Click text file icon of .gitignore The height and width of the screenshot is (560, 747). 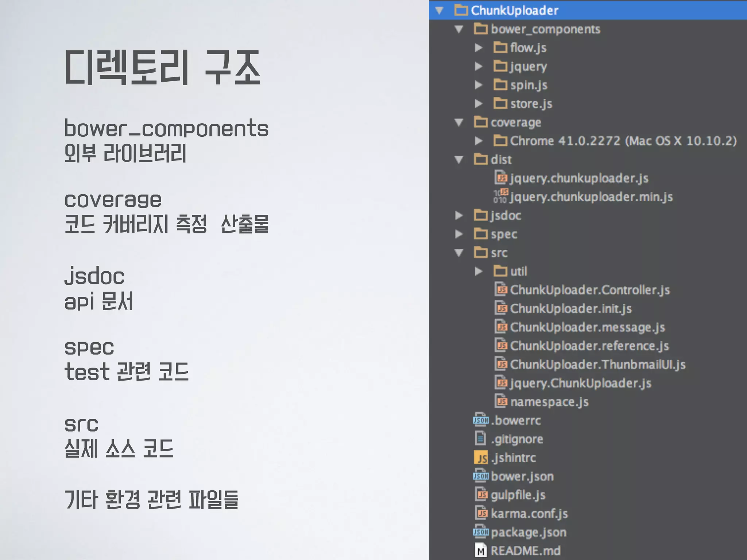point(481,439)
